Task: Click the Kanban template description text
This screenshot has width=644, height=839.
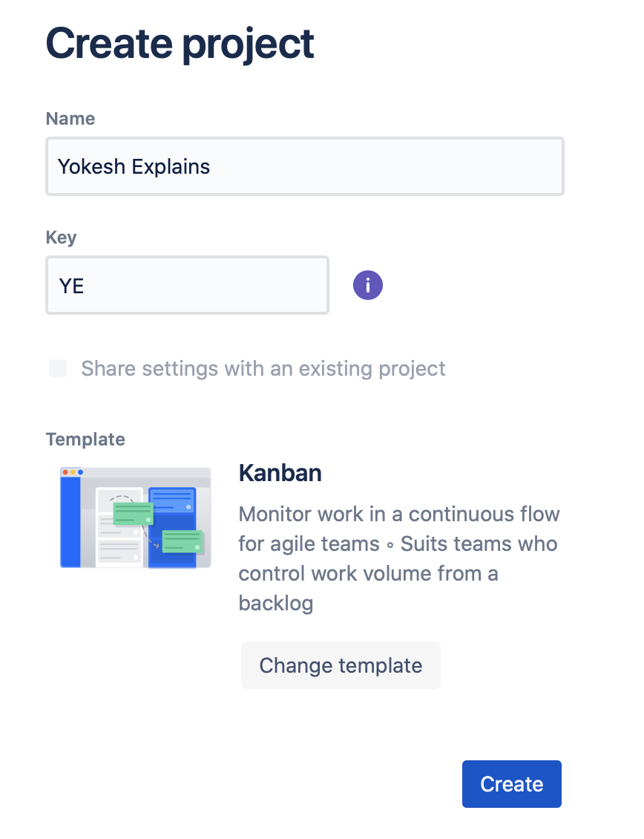Action: tap(398, 558)
